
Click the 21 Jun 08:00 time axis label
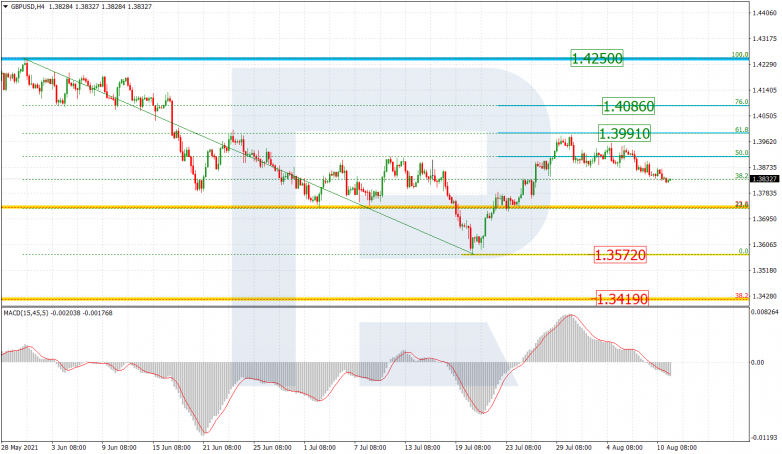click(221, 448)
